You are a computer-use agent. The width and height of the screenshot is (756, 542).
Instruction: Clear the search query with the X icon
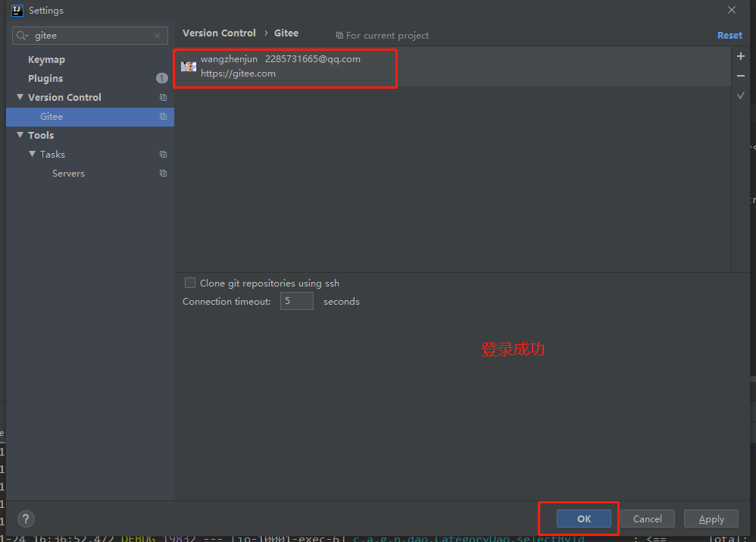click(x=157, y=35)
